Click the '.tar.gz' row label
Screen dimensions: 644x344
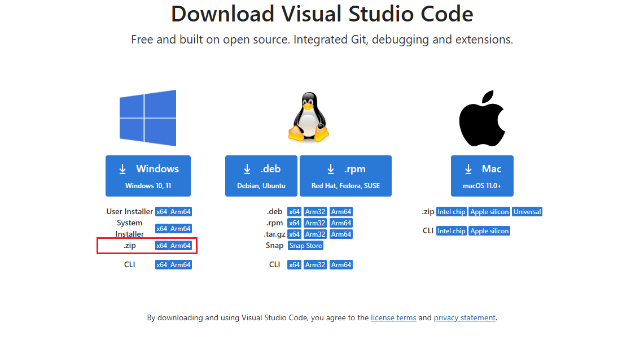[274, 234]
